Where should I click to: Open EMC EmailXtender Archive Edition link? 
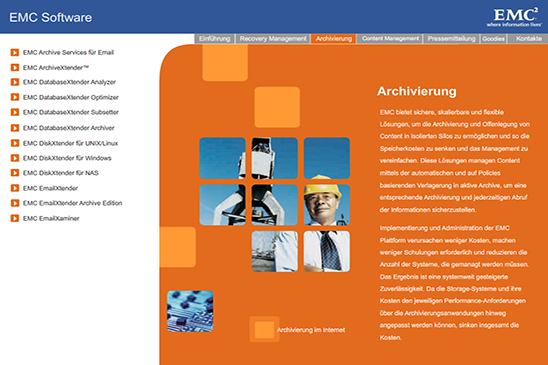[x=72, y=203]
